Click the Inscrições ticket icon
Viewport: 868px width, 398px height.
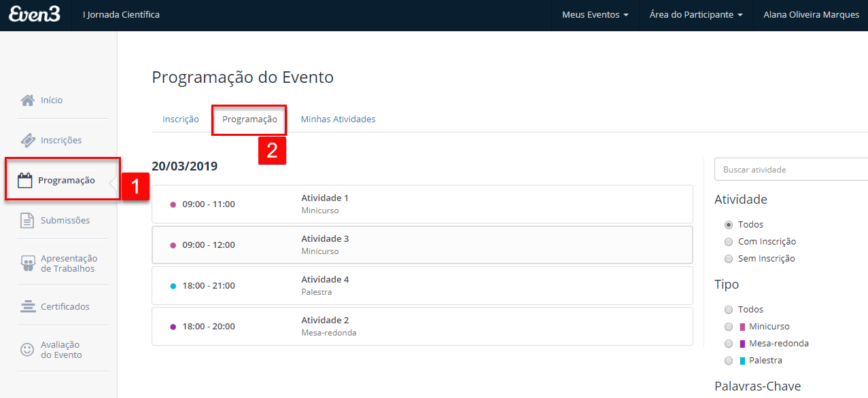click(x=28, y=141)
